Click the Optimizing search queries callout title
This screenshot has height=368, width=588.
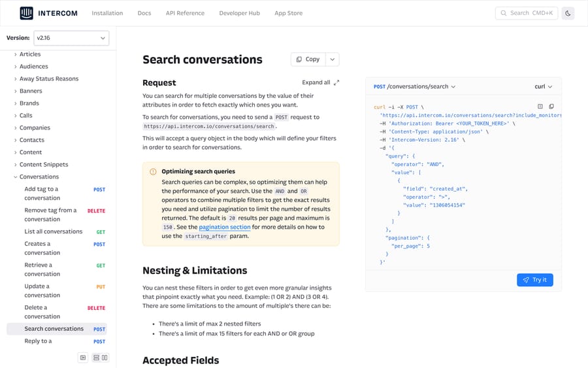coord(199,171)
